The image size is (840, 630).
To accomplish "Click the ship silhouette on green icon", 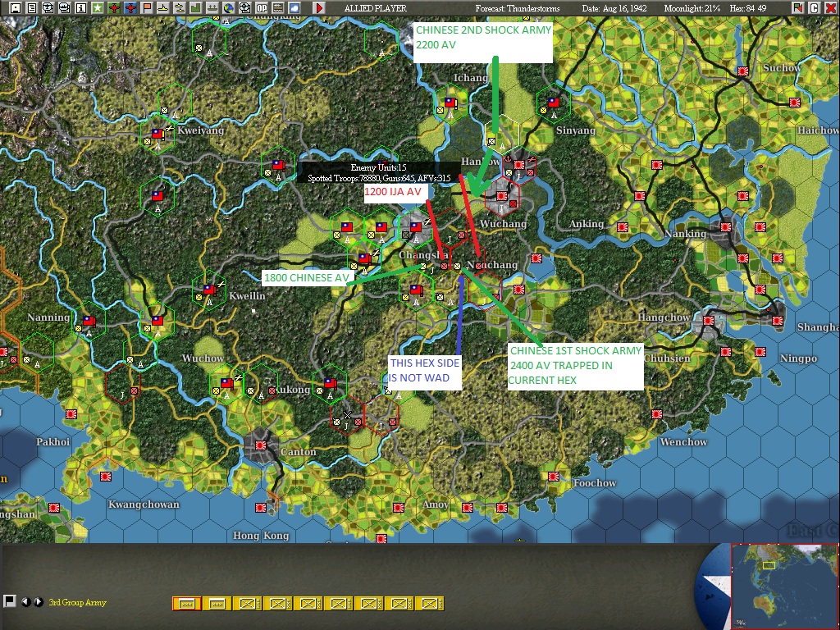I will point(212,8).
